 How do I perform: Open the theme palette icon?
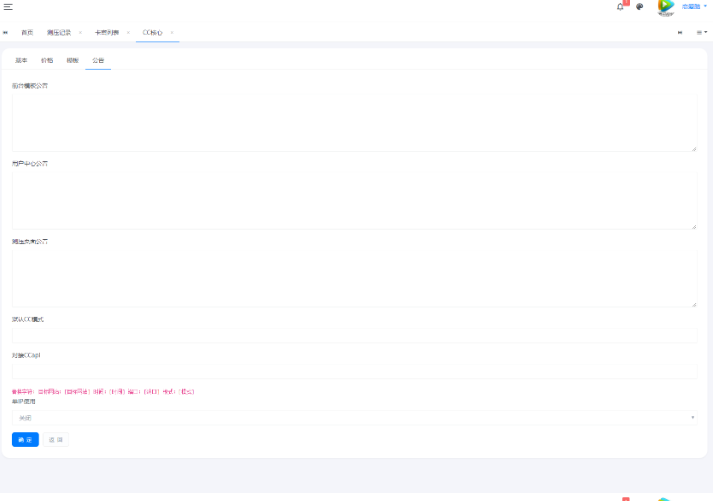pos(640,6)
